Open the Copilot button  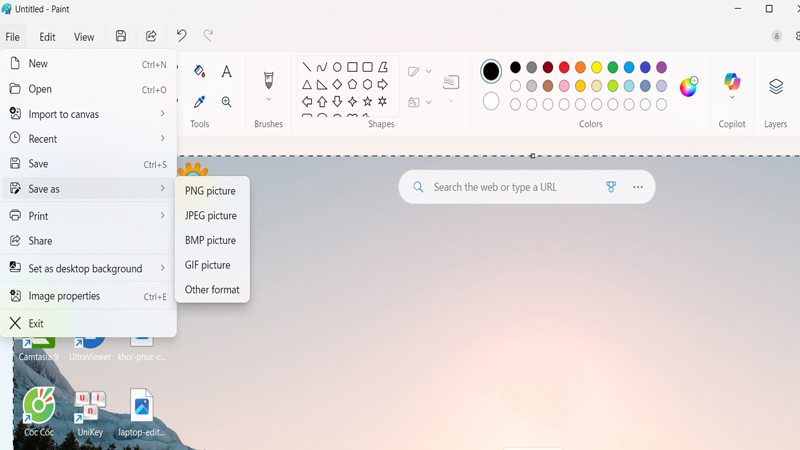click(x=732, y=81)
